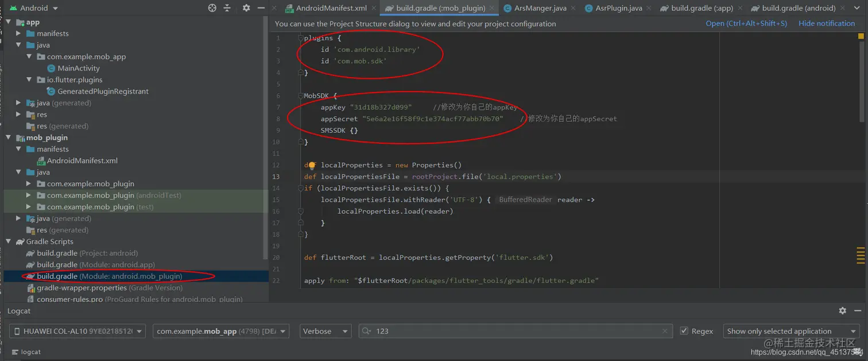
Task: Open the Show only selected application dropdown
Action: 791,331
